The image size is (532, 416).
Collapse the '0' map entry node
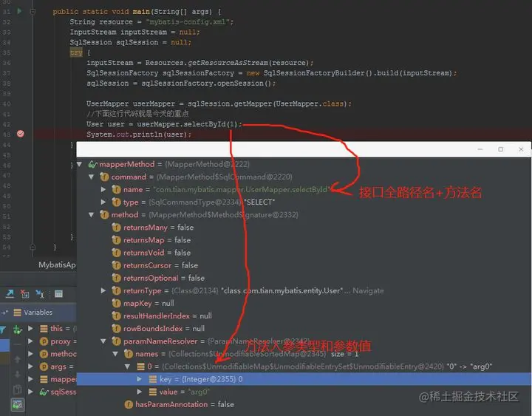[x=128, y=366]
